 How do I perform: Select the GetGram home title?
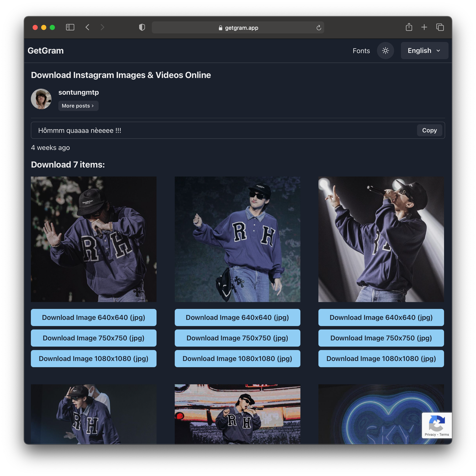click(45, 51)
